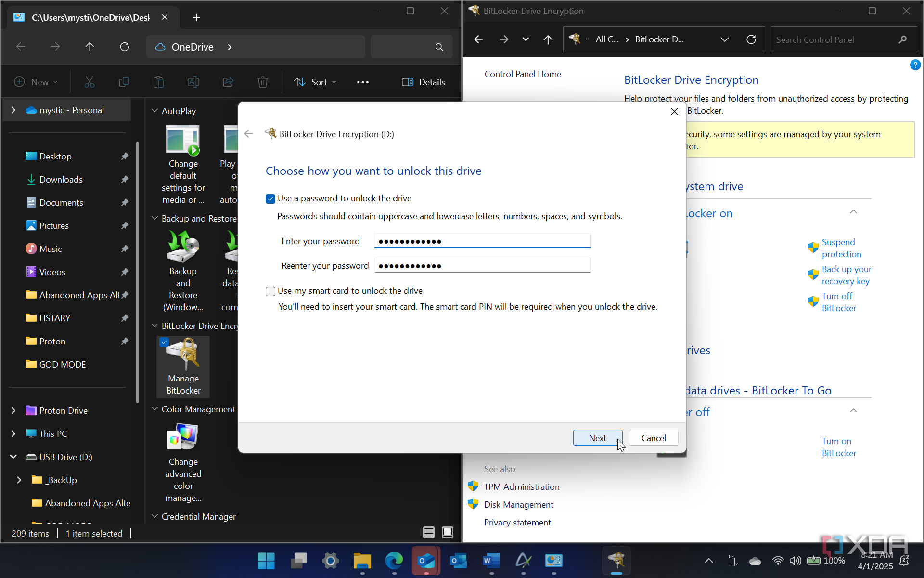Click Copy icon in File Explorer toolbar
The height and width of the screenshot is (578, 924).
124,82
